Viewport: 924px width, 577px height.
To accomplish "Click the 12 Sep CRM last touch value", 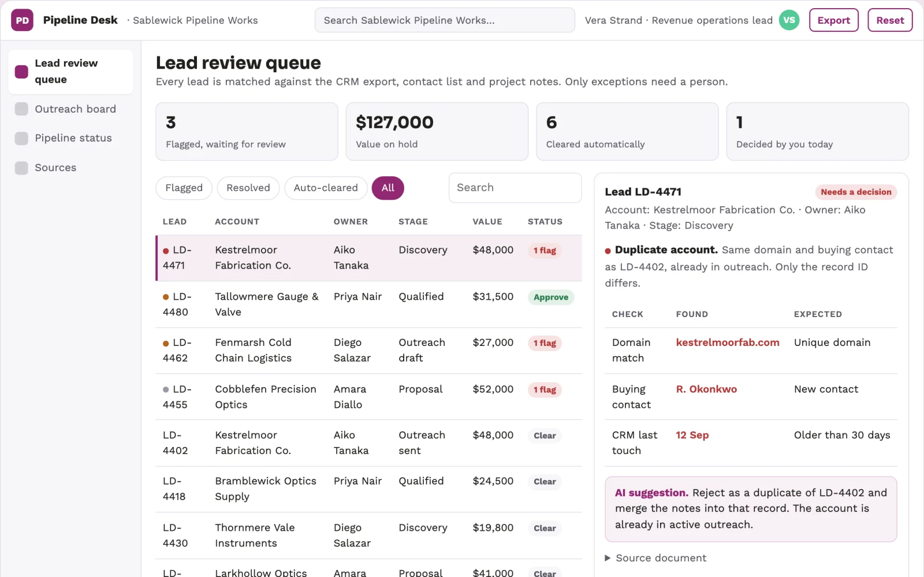I will (x=692, y=435).
